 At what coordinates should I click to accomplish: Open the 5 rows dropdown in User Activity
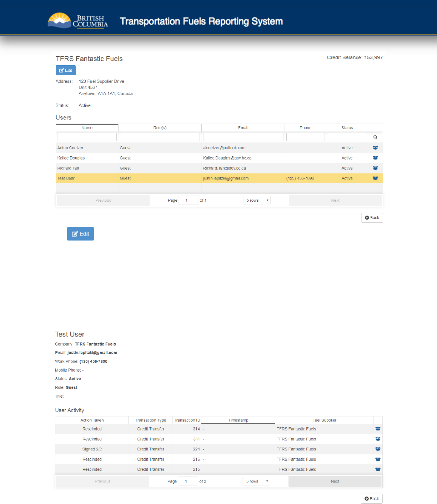(256, 481)
